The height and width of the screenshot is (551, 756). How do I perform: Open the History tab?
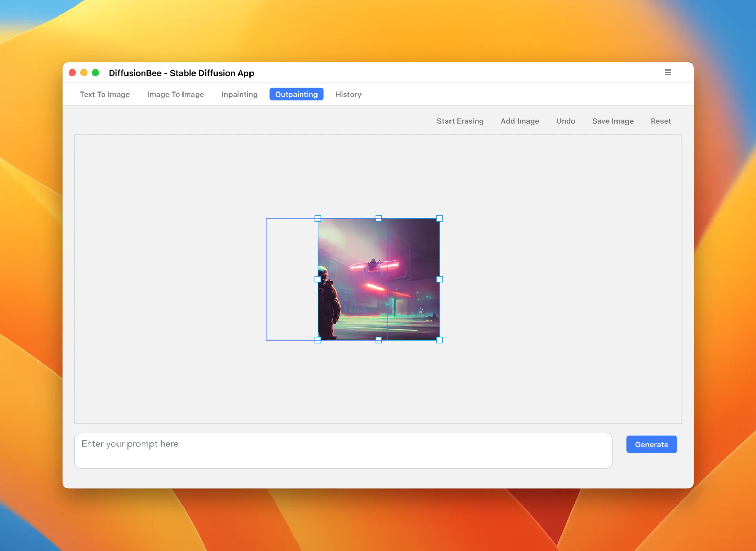click(348, 94)
